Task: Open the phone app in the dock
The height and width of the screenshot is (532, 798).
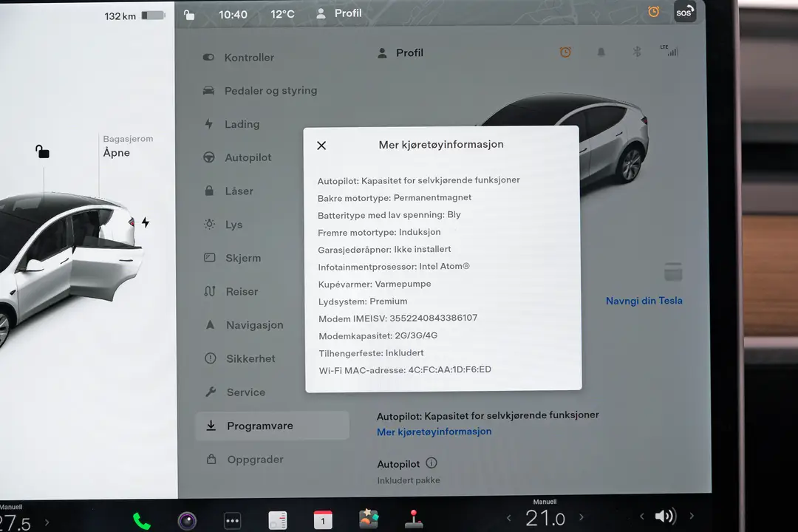Action: tap(141, 521)
